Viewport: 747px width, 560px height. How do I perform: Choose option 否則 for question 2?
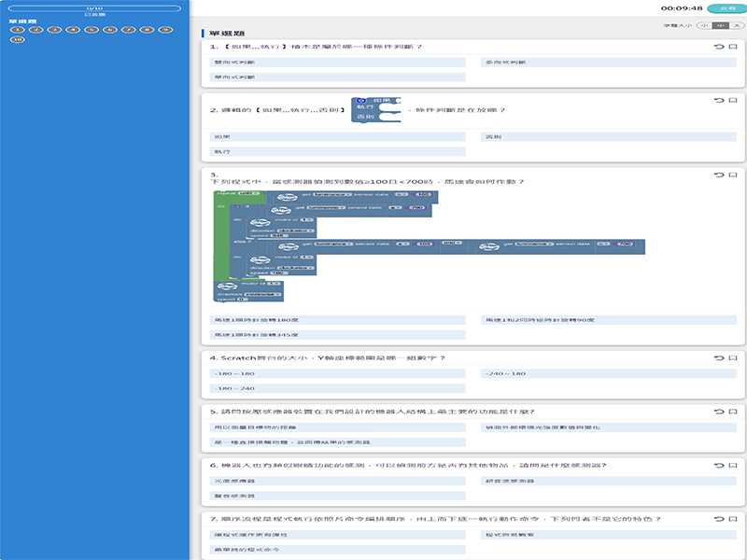[611, 137]
